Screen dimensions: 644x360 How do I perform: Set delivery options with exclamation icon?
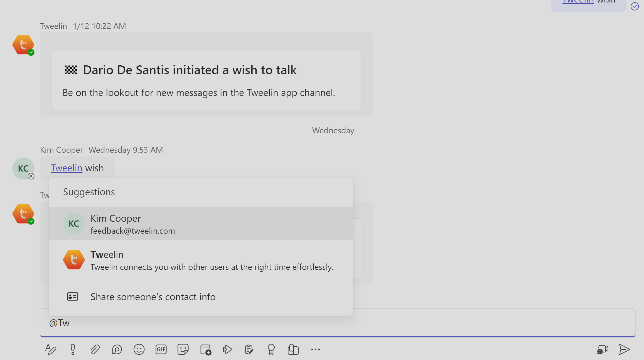(x=73, y=349)
